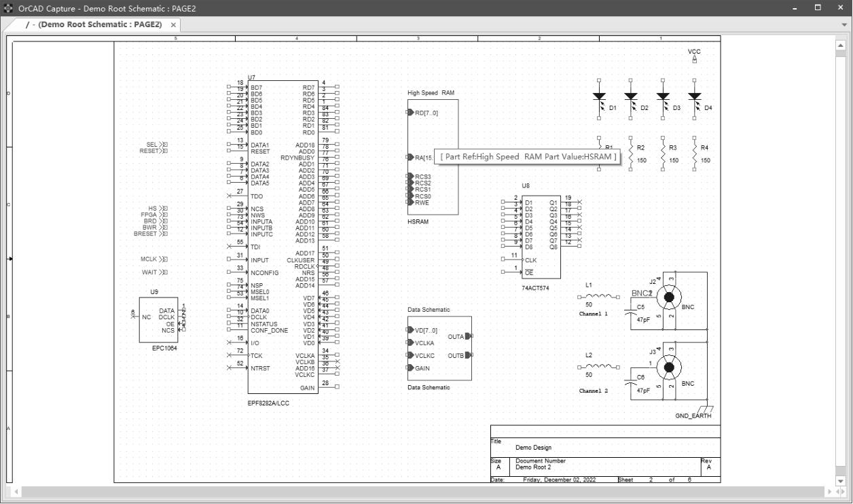The image size is (853, 504).
Task: Switch to the Demo Root Schematic PAGE2 tab
Action: point(95,24)
